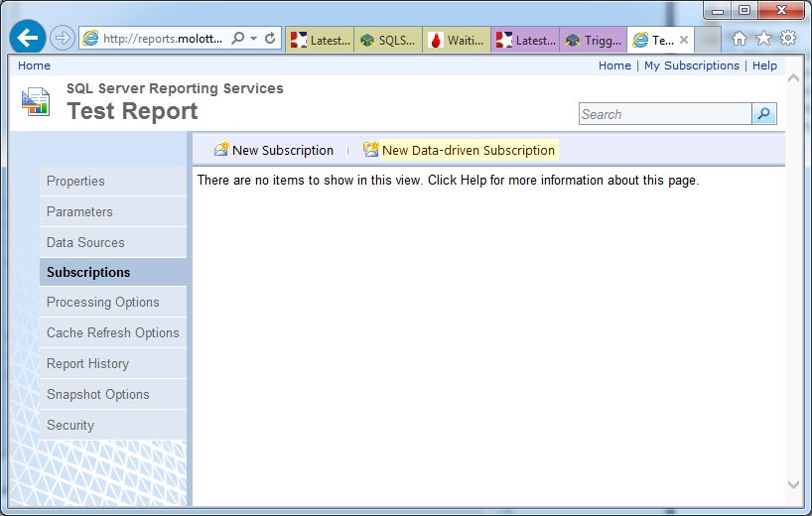
Task: Select the Subscriptions sidebar page
Action: pyautogui.click(x=113, y=272)
